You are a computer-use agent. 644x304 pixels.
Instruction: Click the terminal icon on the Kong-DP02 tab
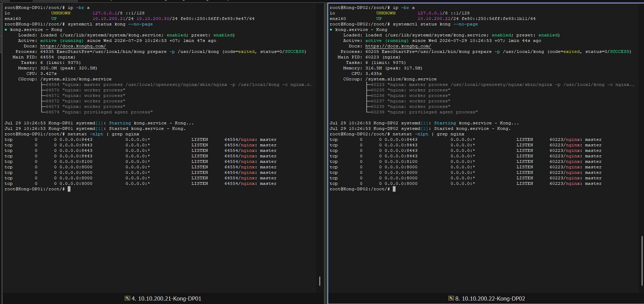pos(451,298)
